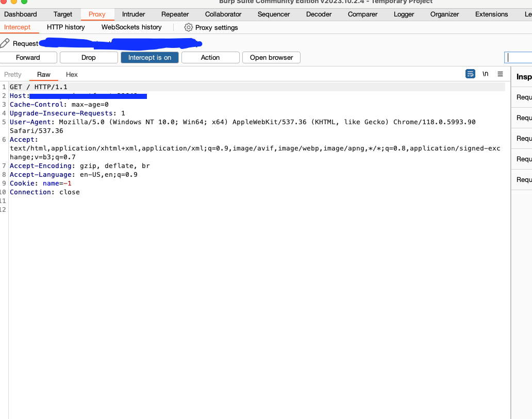
Task: Open WebSockets history sub-tab
Action: [x=131, y=27]
